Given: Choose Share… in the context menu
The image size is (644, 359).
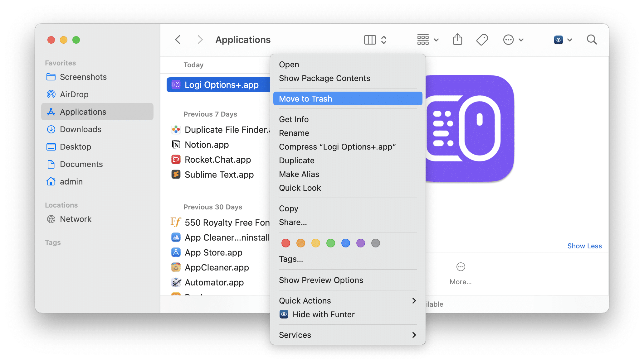Looking at the screenshot, I should pos(348,222).
